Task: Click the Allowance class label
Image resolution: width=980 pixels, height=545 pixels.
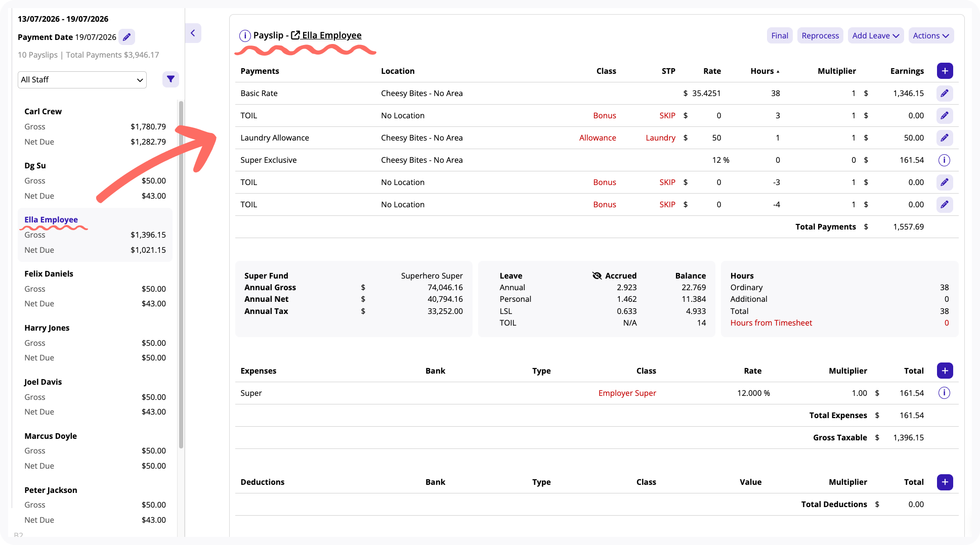Action: coord(598,138)
